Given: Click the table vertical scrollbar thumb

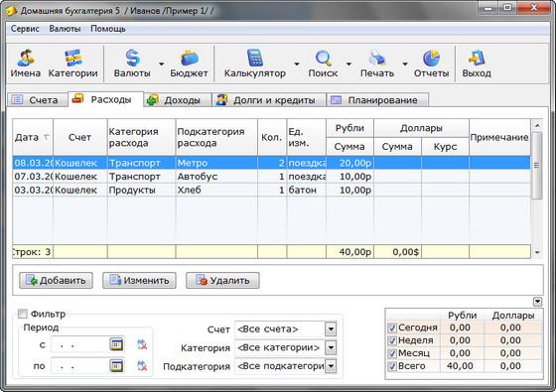Looking at the screenshot, I should coord(537,166).
